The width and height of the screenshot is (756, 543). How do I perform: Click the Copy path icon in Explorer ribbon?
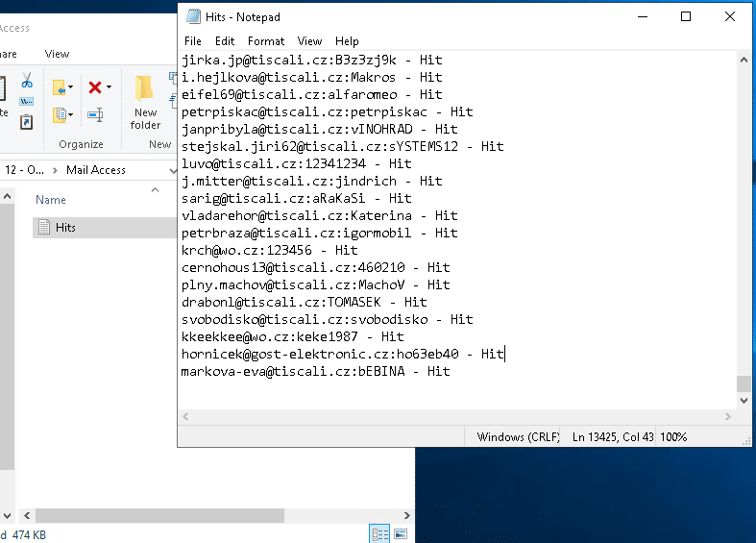click(26, 101)
